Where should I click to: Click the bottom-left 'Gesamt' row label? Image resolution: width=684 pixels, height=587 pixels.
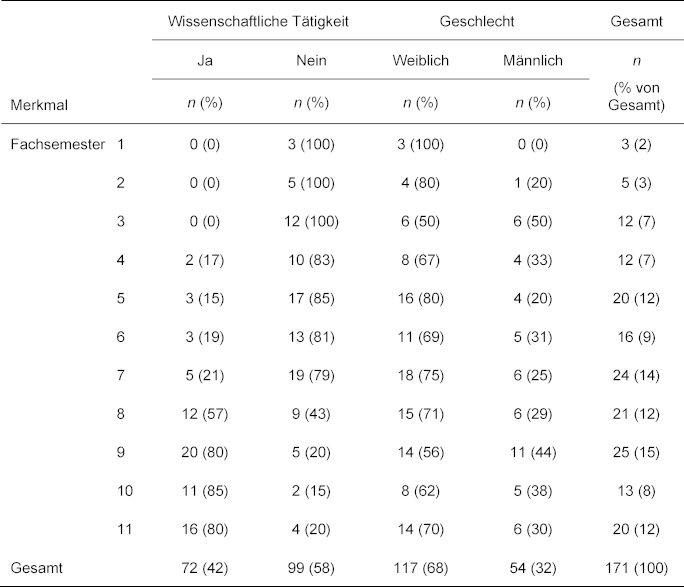coord(36,567)
